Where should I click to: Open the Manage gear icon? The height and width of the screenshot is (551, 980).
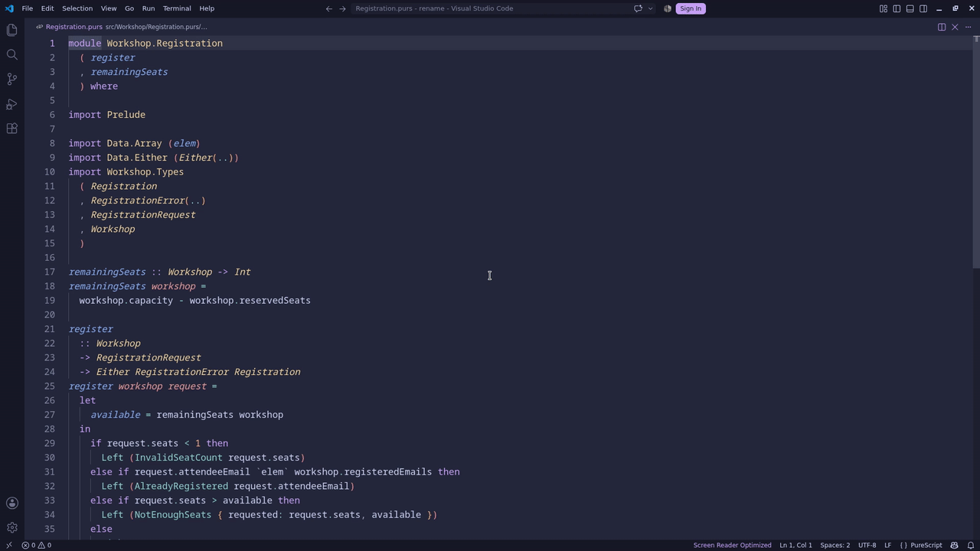click(11, 527)
